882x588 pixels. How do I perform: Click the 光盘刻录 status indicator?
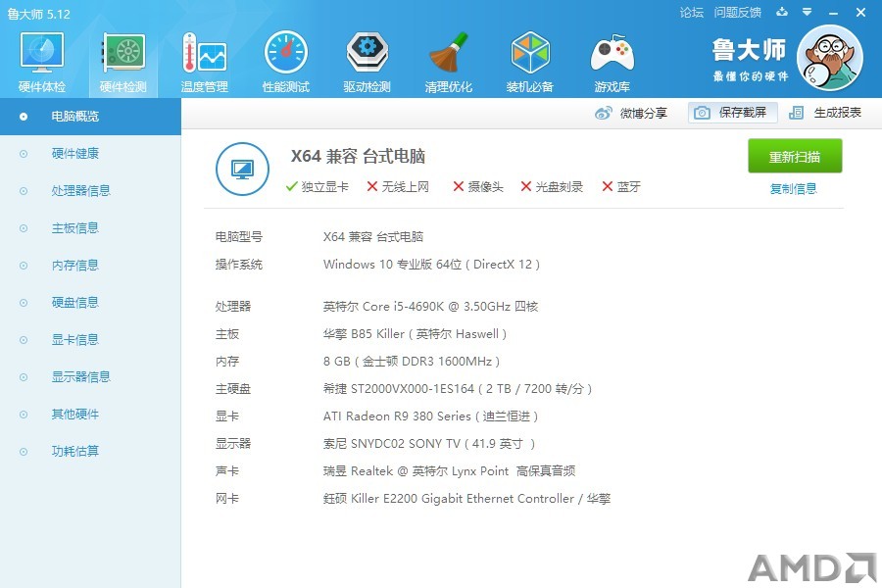551,187
